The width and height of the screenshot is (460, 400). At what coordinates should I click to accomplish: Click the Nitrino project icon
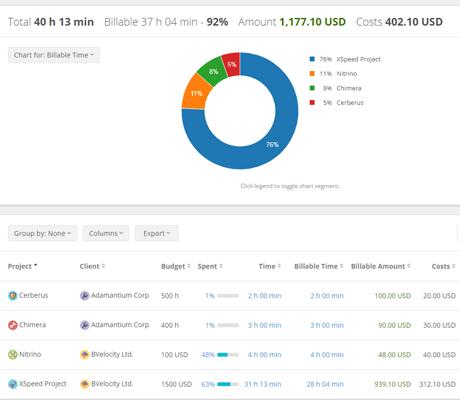click(13, 354)
